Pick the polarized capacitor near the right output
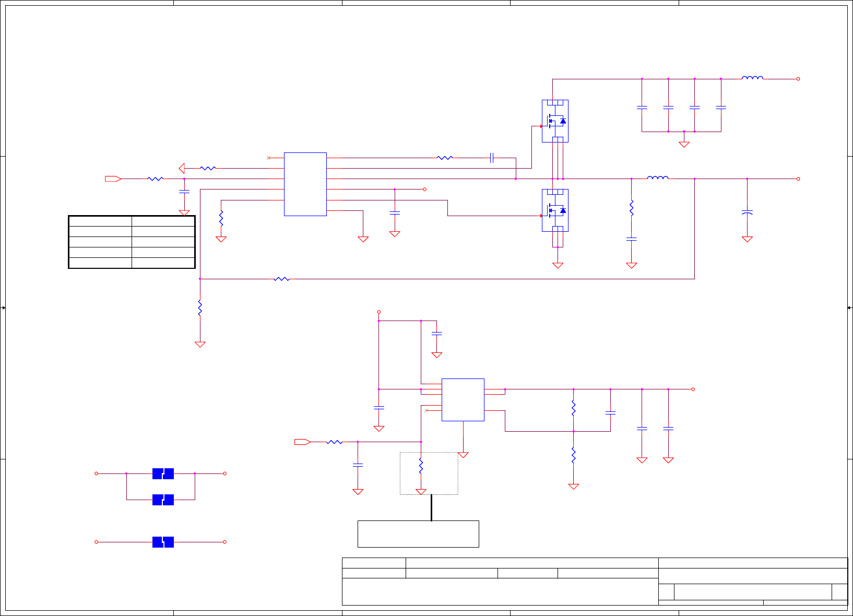Viewport: 853px width, 616px height. pos(747,212)
